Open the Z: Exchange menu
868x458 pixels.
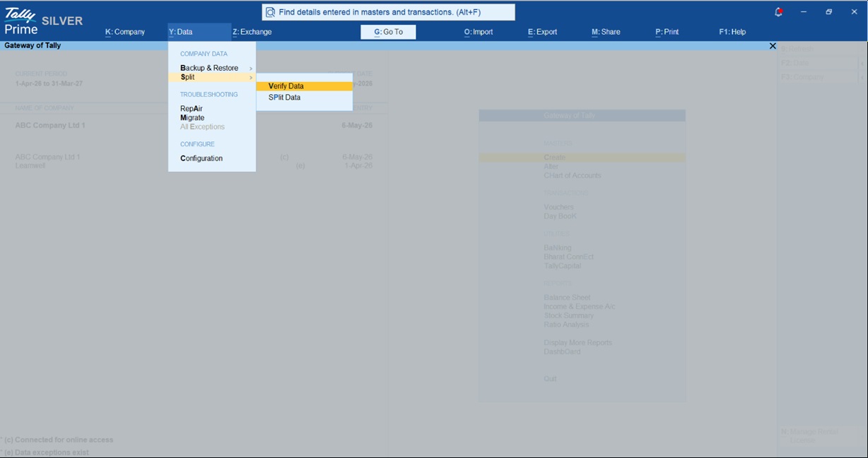(x=252, y=32)
